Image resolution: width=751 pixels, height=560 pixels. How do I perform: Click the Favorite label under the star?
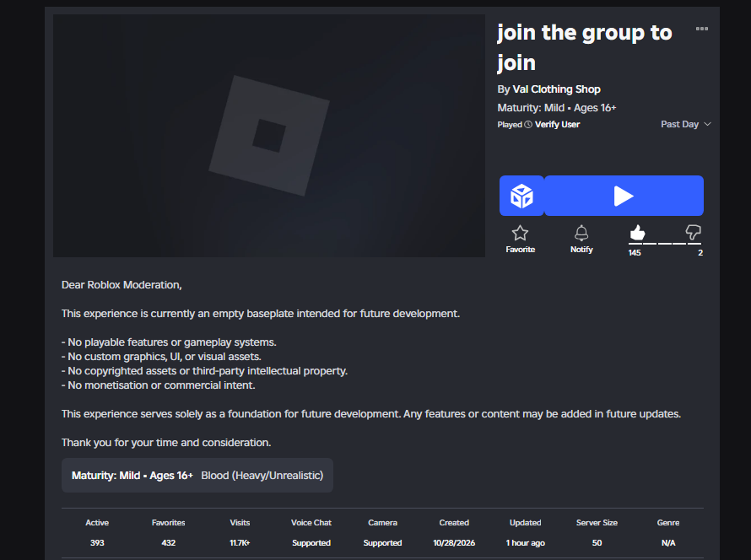pyautogui.click(x=520, y=250)
